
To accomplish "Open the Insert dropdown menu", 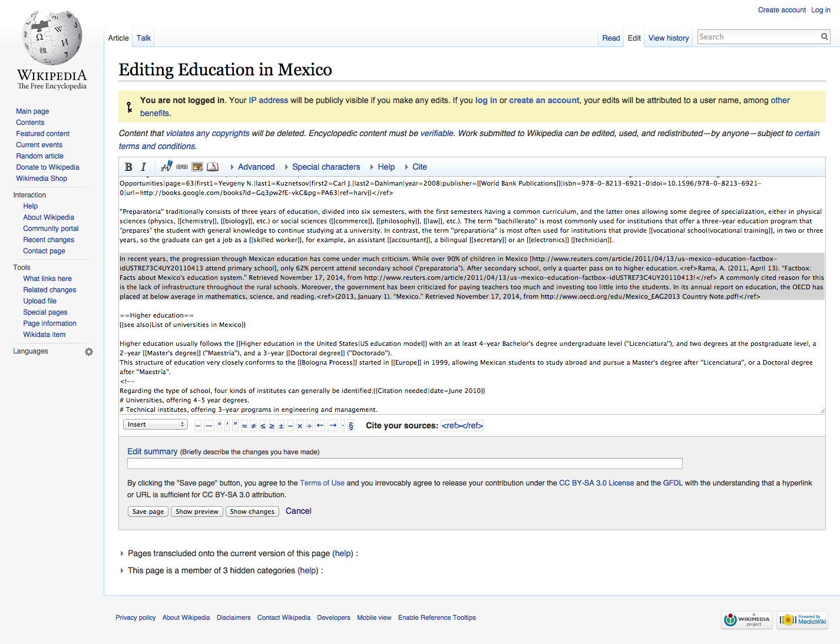I will (x=156, y=424).
